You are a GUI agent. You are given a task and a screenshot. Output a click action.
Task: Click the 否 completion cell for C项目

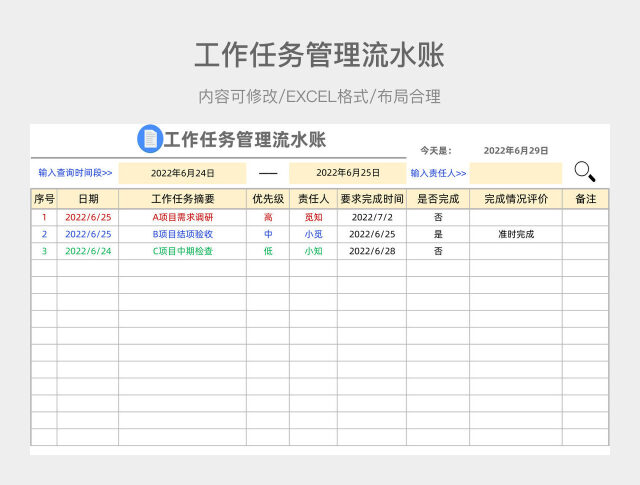click(x=438, y=251)
